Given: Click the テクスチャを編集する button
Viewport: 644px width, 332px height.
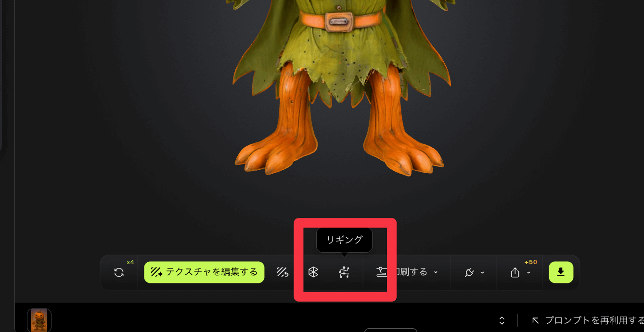Looking at the screenshot, I should click(x=204, y=272).
